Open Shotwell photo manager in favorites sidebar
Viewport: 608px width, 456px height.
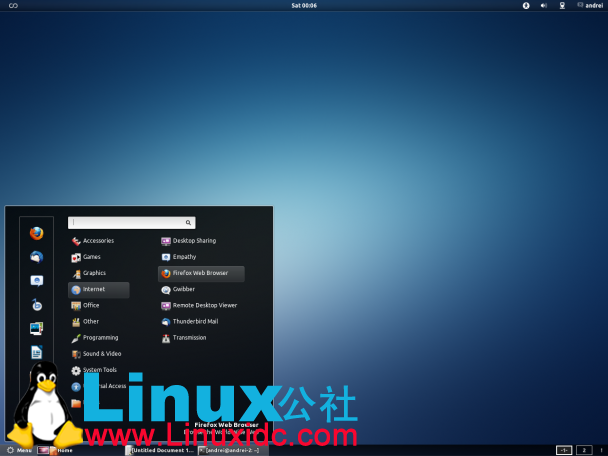(36, 328)
